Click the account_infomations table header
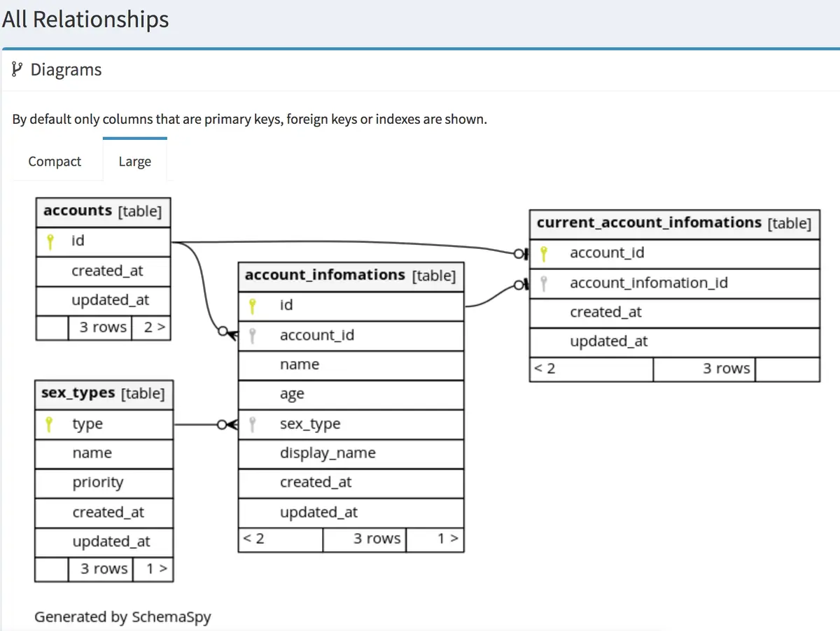840x631 pixels. (x=351, y=276)
